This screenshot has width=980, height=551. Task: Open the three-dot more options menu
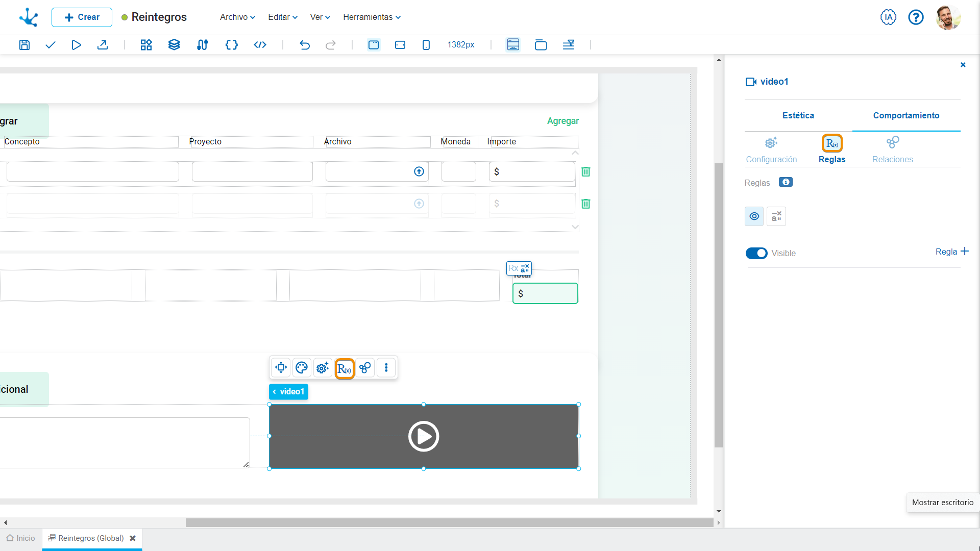386,367
